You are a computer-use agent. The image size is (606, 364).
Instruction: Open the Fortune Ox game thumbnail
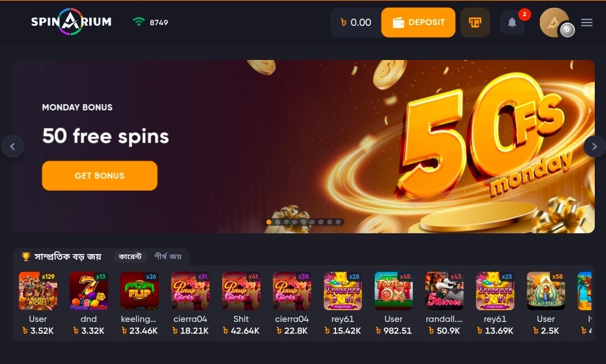point(393,291)
